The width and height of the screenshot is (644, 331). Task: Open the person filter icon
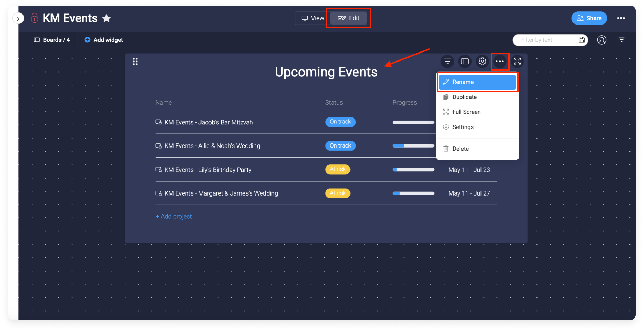pos(602,40)
